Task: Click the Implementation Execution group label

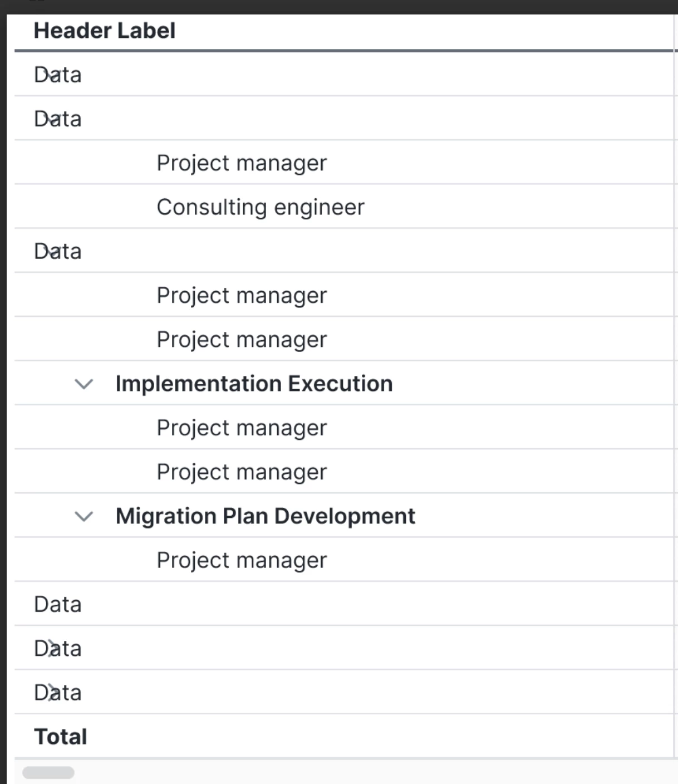Action: pos(254,384)
